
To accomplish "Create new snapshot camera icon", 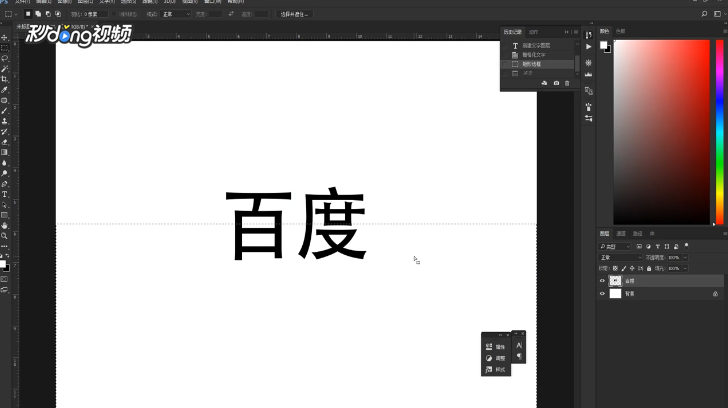I will coord(556,83).
